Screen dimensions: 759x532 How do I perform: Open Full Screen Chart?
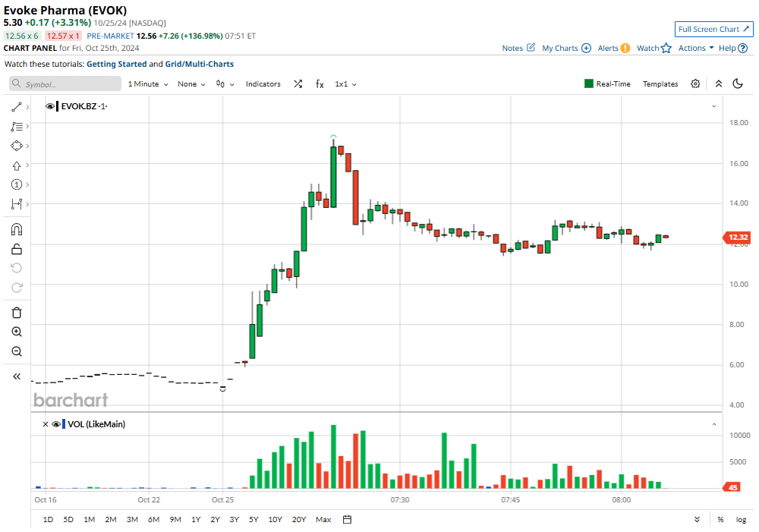pyautogui.click(x=714, y=29)
